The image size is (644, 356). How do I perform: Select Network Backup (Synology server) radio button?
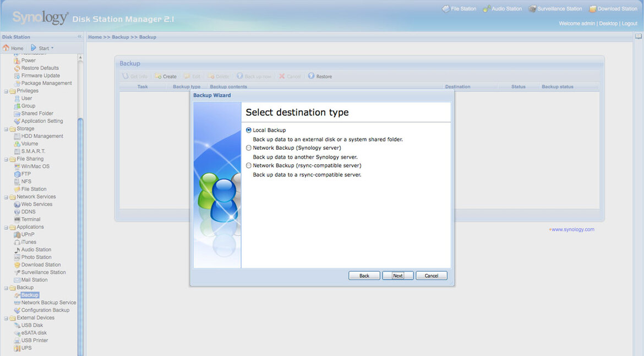(x=248, y=148)
